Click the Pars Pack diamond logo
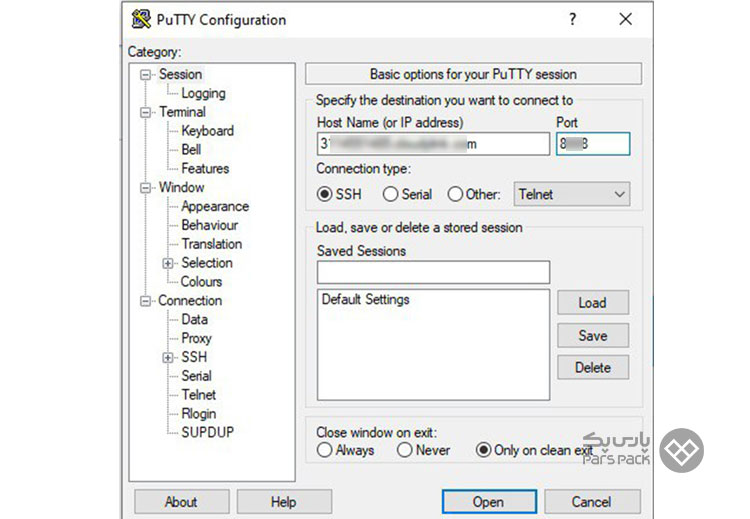This screenshot has width=750, height=519. pyautogui.click(x=681, y=450)
